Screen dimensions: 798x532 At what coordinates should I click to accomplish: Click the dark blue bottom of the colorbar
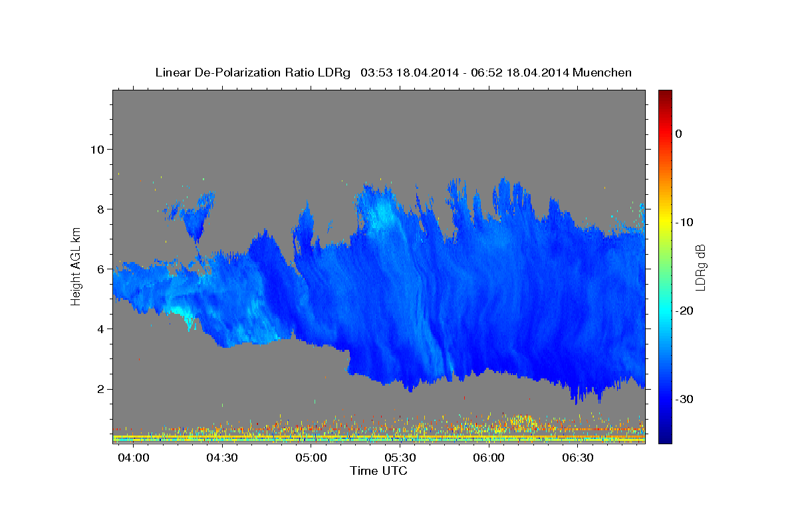click(x=665, y=437)
